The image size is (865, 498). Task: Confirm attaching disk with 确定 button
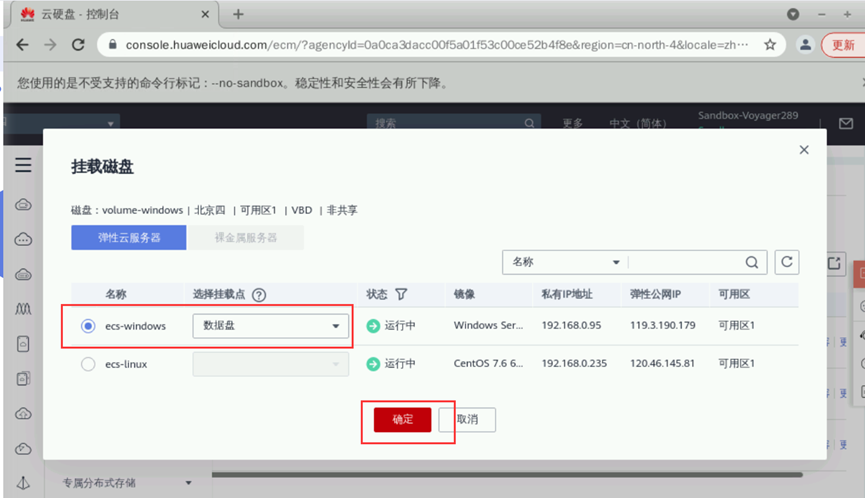pyautogui.click(x=402, y=420)
